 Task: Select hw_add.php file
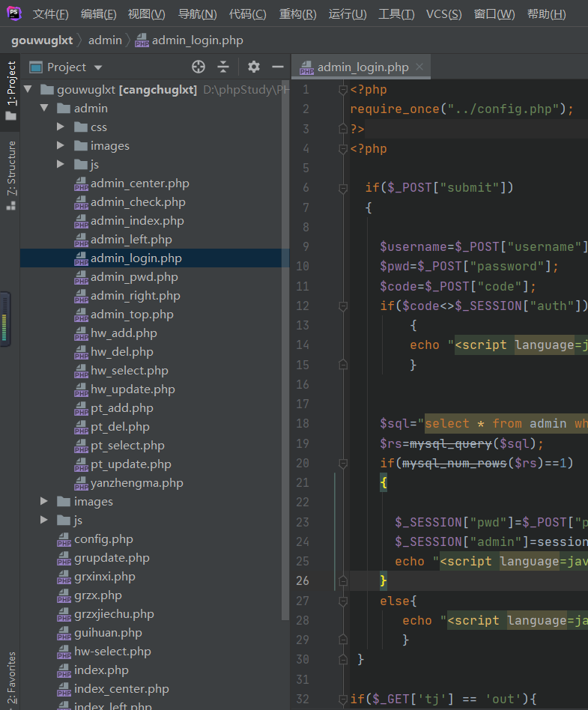click(x=124, y=333)
